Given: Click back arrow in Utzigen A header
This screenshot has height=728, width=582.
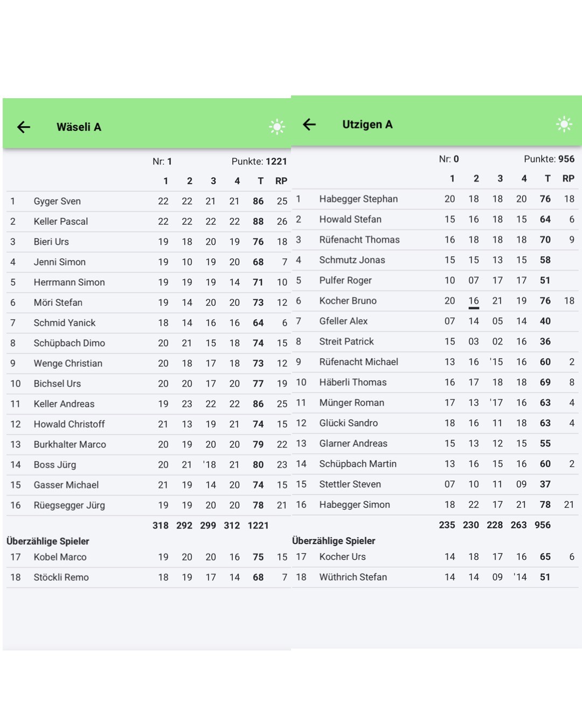Looking at the screenshot, I should 309,125.
